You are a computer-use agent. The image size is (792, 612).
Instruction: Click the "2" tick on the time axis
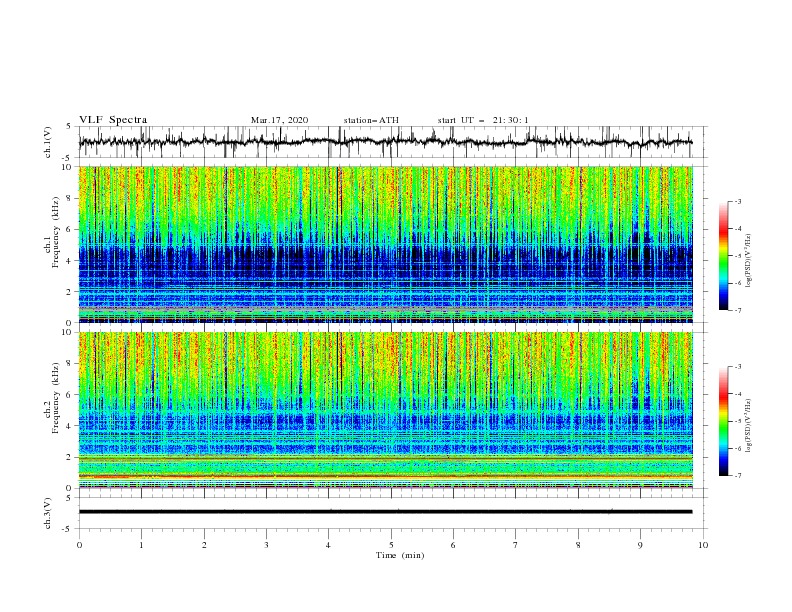pos(204,545)
